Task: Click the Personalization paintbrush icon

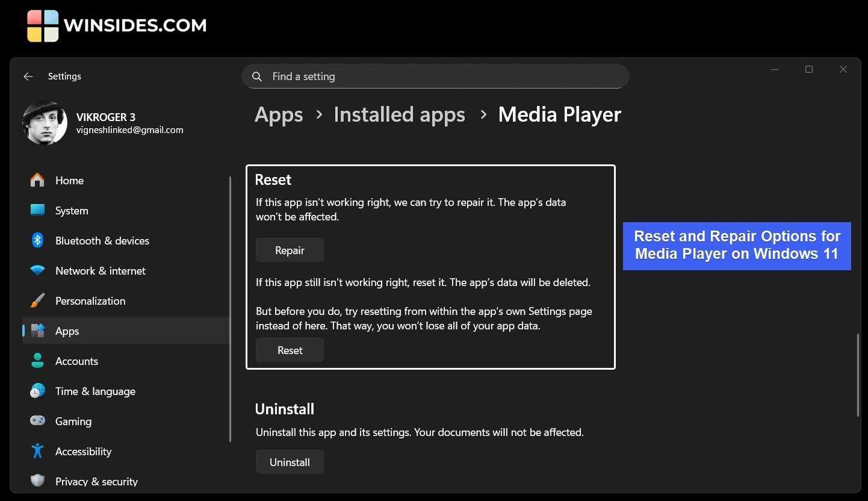Action: click(x=37, y=301)
